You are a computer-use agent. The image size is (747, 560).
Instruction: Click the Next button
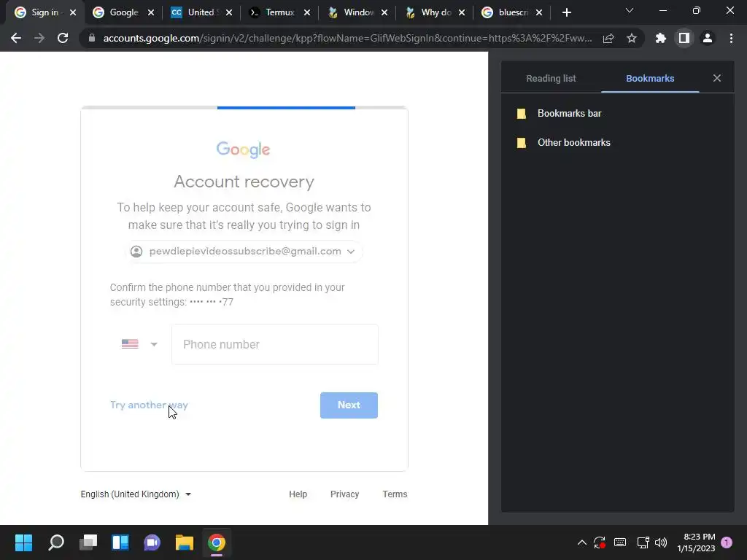pos(349,405)
